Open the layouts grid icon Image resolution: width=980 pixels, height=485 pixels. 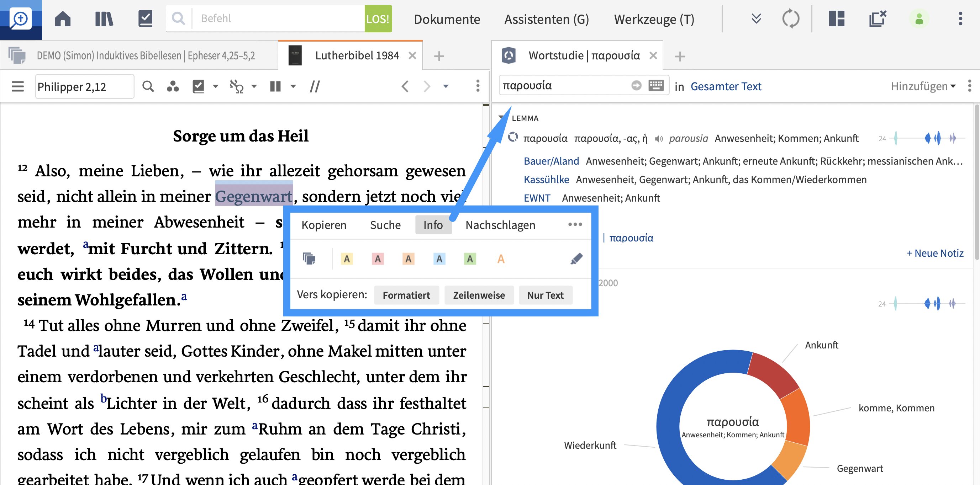[x=836, y=18]
